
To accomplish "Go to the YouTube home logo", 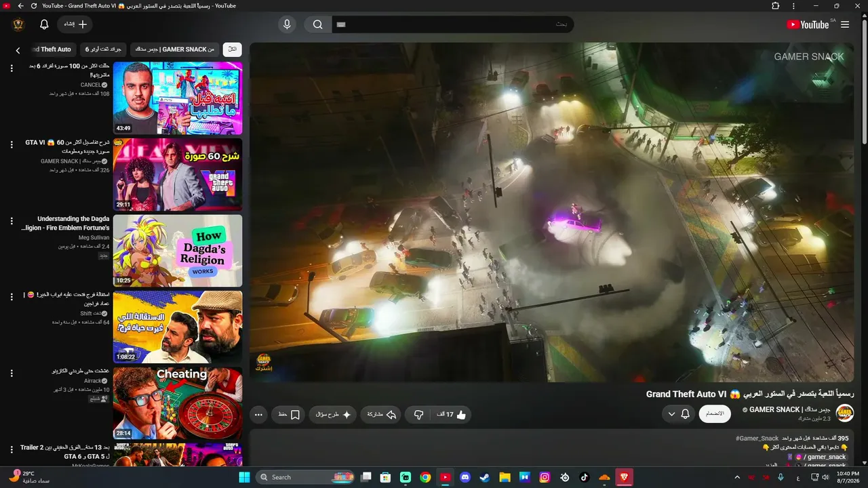I will pos(808,24).
